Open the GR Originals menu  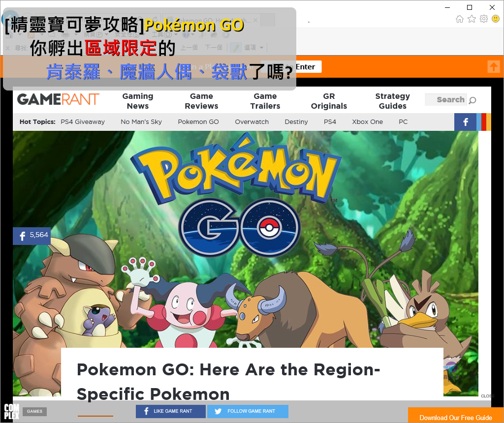tap(329, 101)
